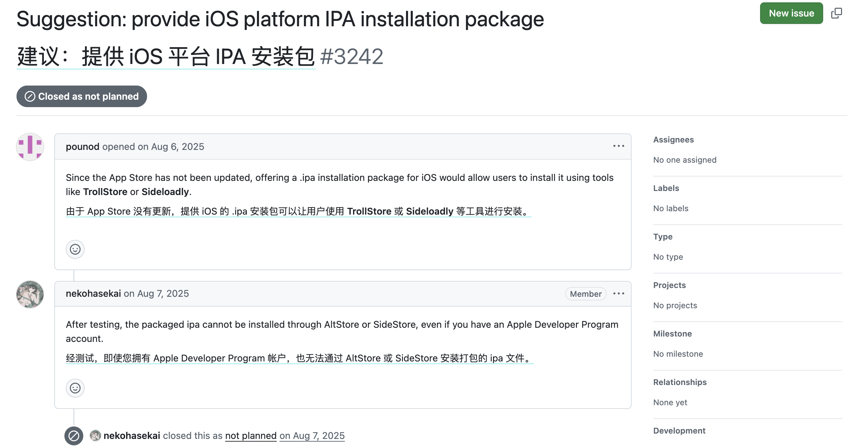Open pounod's profile link
Image resolution: width=868 pixels, height=446 pixels.
(82, 147)
